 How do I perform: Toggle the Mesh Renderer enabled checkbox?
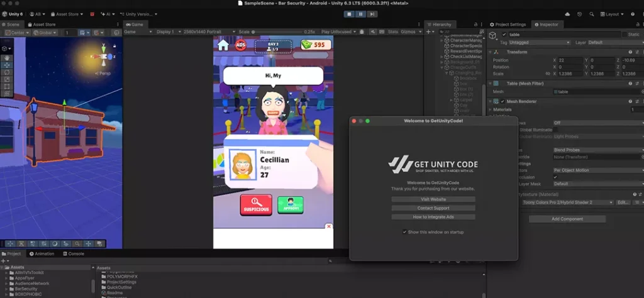[502, 101]
